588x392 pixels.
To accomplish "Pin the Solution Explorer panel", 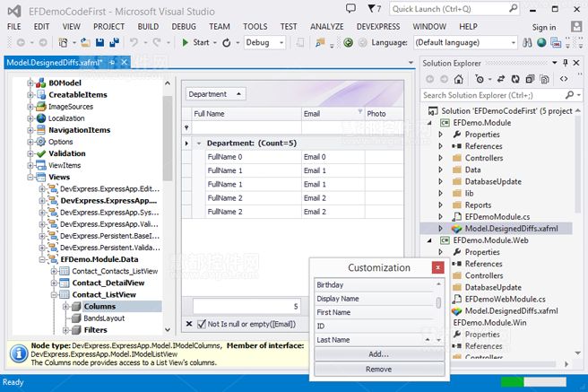I will [565, 63].
